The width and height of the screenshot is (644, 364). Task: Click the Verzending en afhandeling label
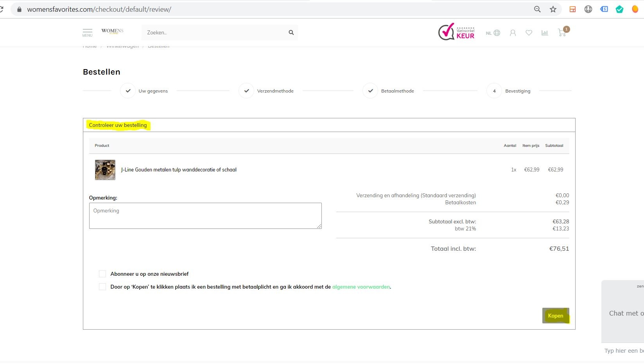pyautogui.click(x=416, y=195)
